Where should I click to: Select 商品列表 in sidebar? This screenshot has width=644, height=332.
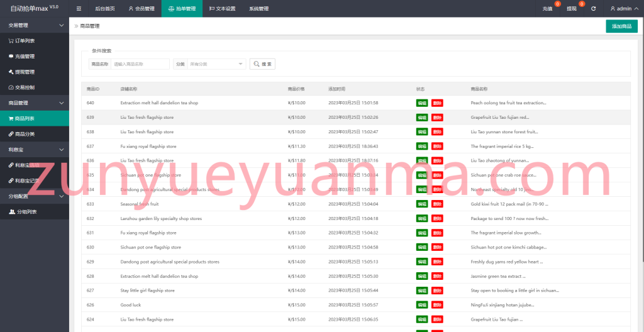(x=35, y=118)
